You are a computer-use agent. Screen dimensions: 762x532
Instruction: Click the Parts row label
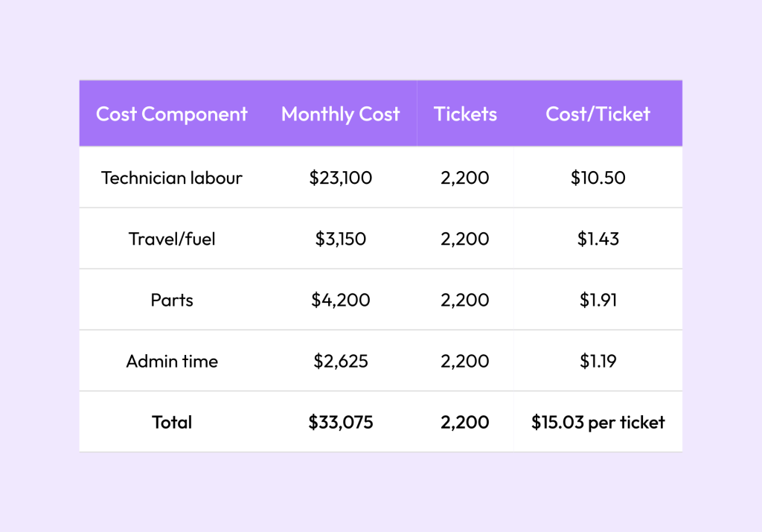point(172,300)
